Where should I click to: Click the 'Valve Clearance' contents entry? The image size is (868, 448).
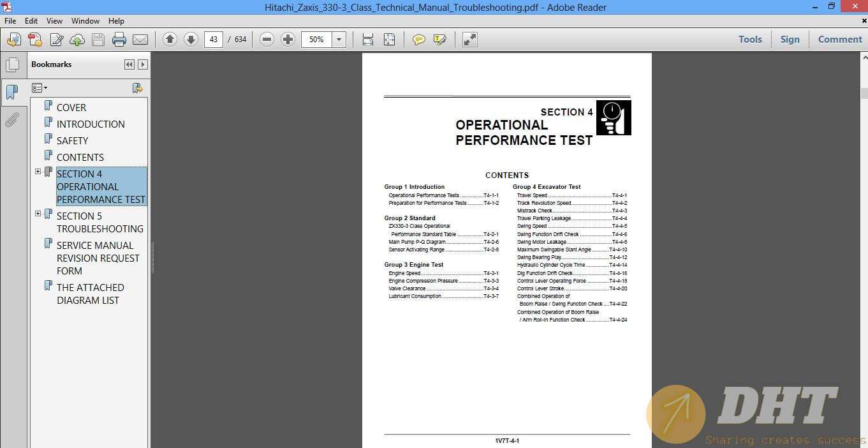coord(444,289)
